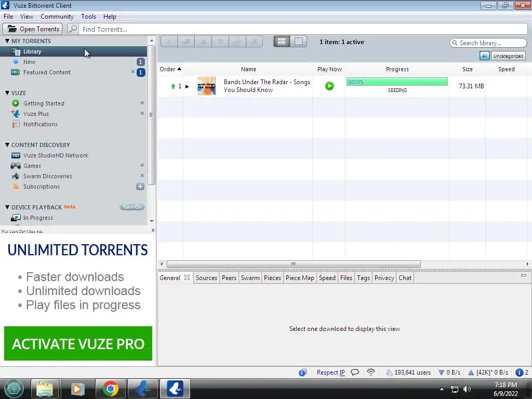Switch to the big detailed library view
The width and height of the screenshot is (532, 399).
[282, 42]
